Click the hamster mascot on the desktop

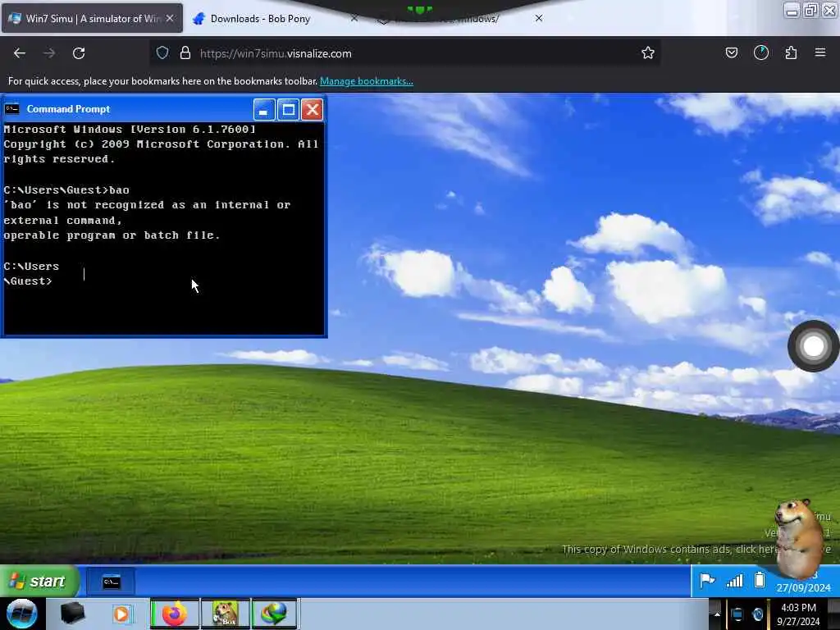point(798,537)
